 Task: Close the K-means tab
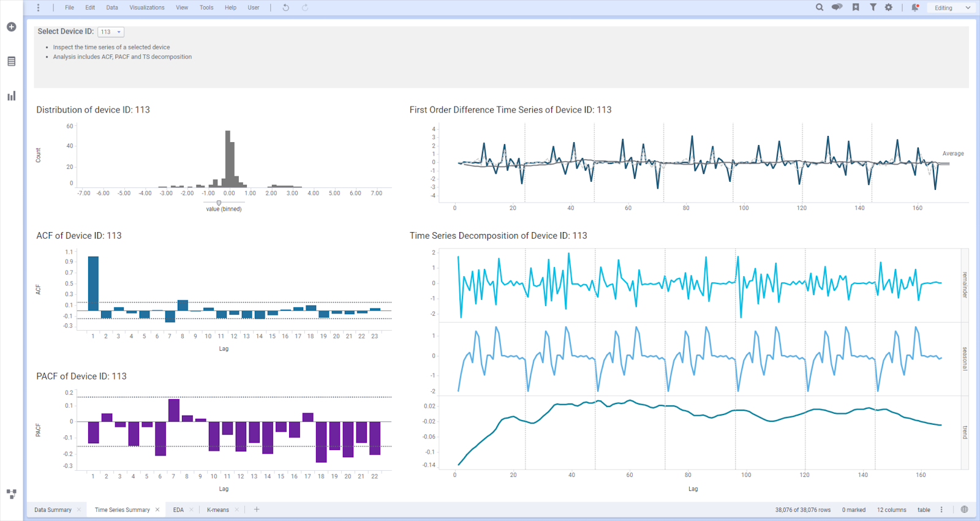[236, 510]
